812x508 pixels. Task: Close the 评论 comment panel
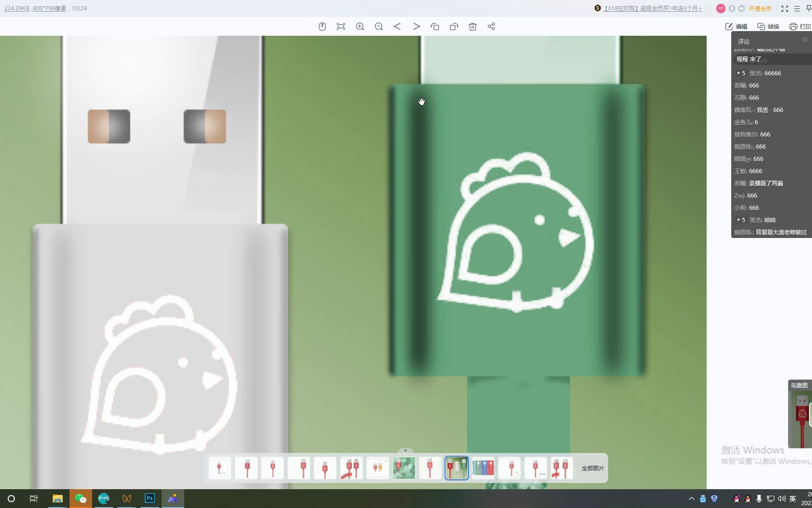click(805, 40)
